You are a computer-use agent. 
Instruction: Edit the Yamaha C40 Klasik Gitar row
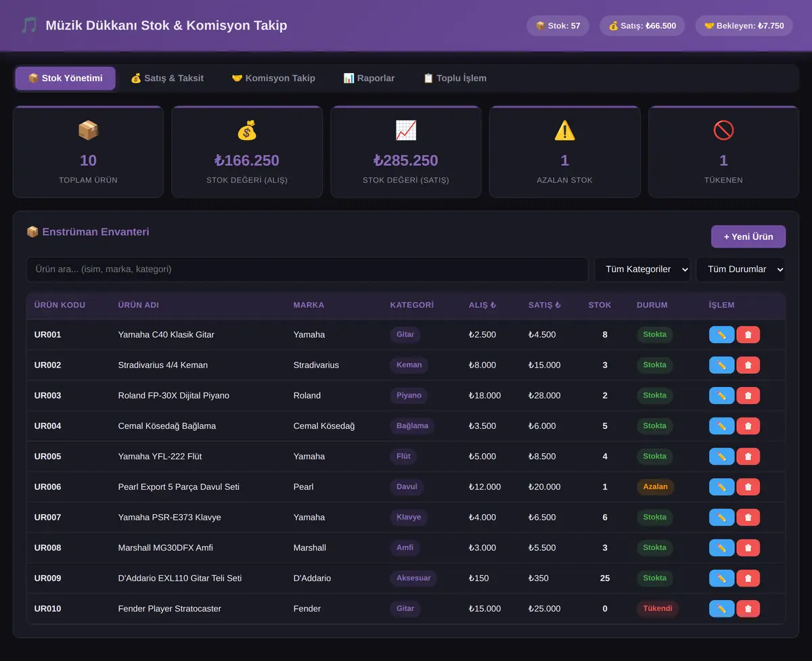(x=721, y=335)
